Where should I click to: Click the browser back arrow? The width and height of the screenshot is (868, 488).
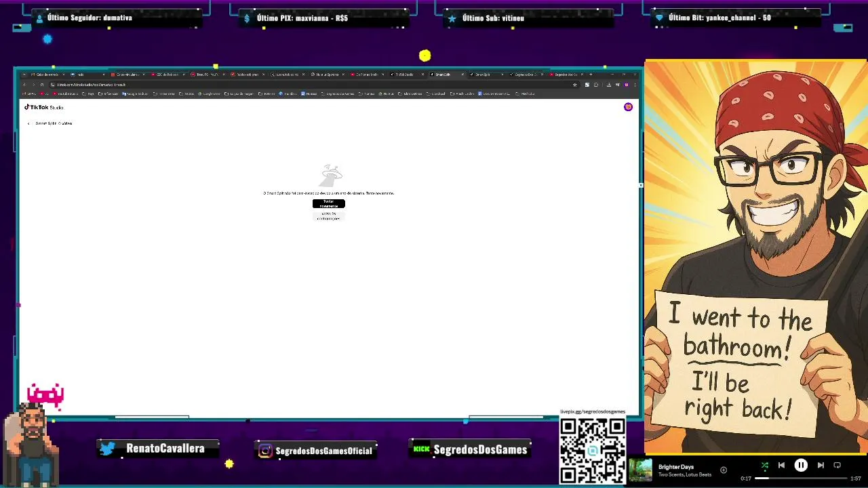tap(24, 85)
